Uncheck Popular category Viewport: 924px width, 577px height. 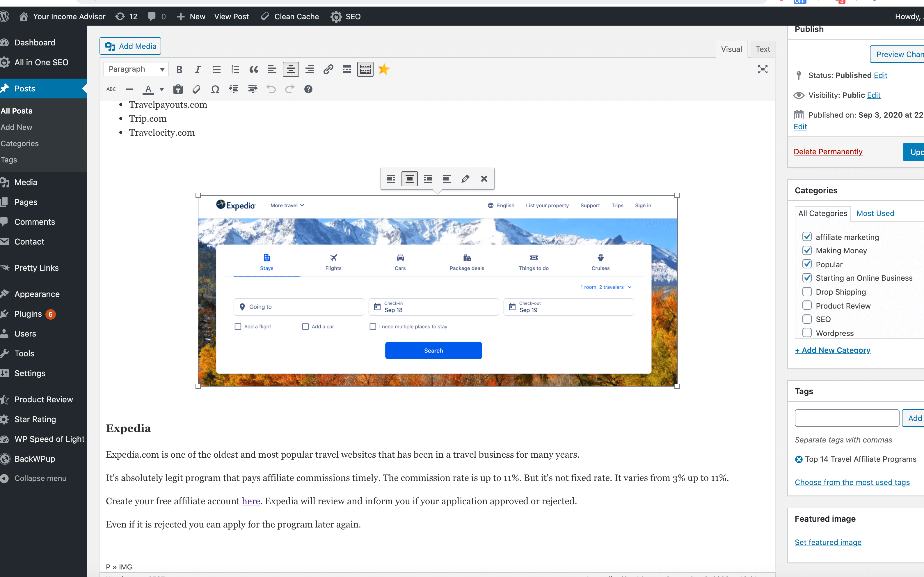click(x=807, y=264)
